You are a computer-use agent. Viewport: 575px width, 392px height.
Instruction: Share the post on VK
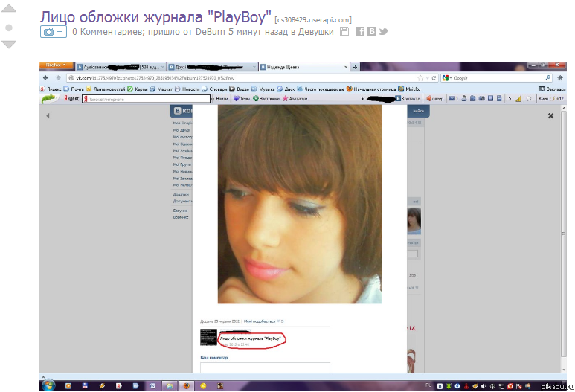pyautogui.click(x=371, y=32)
